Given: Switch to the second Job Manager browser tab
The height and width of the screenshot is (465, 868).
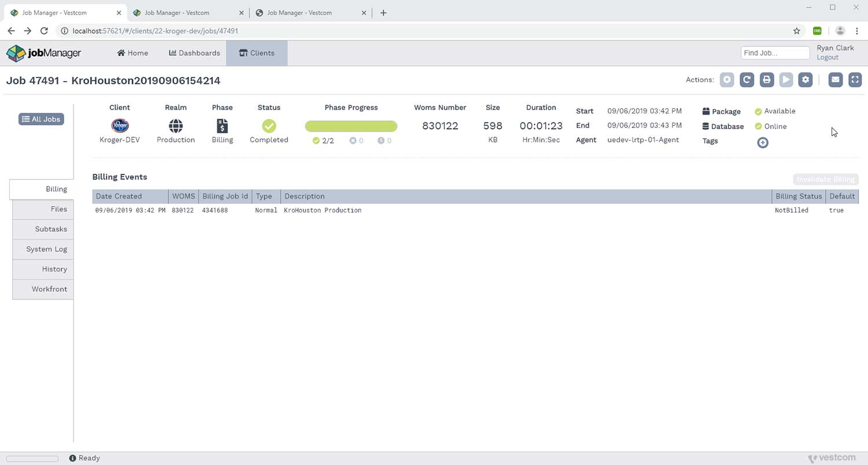Looking at the screenshot, I should [x=187, y=13].
